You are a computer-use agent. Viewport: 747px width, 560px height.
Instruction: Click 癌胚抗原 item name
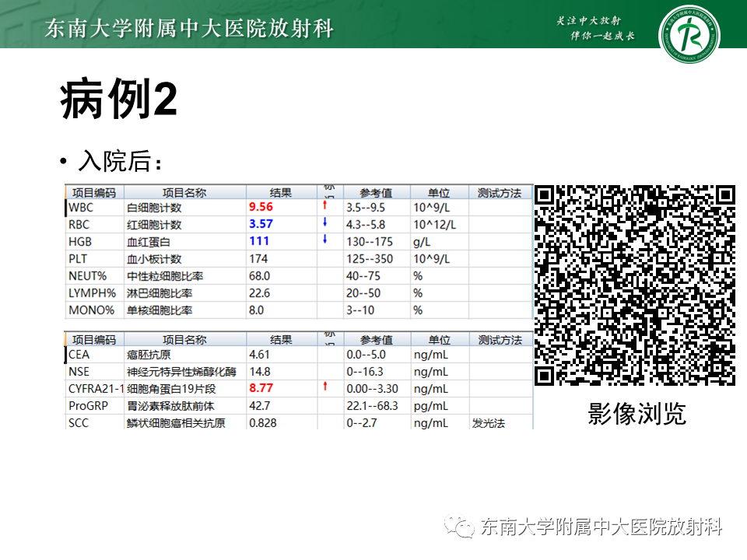tap(149, 355)
